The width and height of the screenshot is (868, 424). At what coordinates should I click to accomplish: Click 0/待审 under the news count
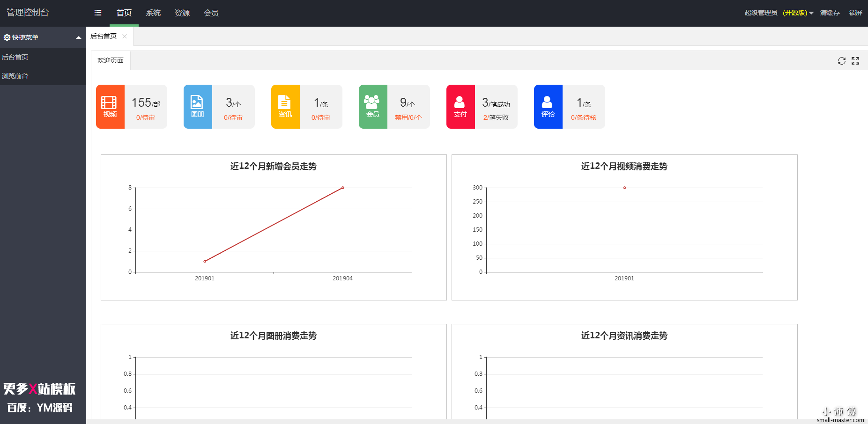click(321, 117)
